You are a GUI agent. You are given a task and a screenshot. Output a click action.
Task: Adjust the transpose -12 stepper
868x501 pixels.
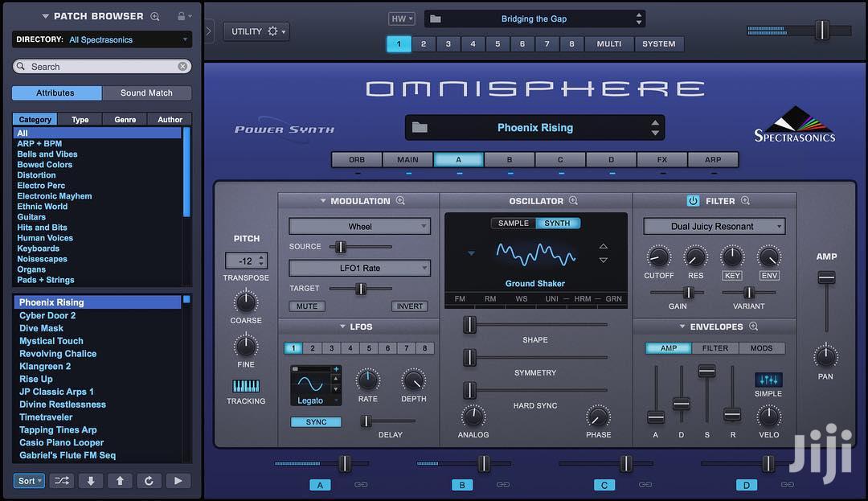pyautogui.click(x=261, y=261)
